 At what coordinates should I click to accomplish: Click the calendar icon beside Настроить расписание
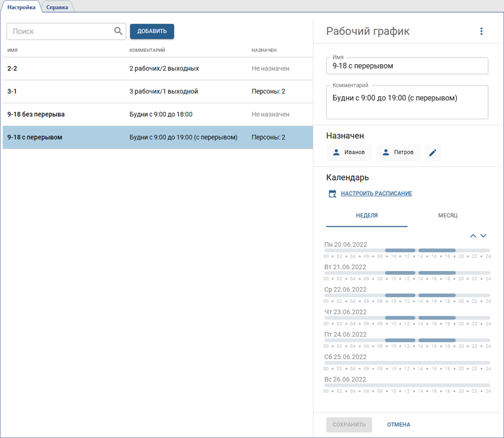pyautogui.click(x=333, y=193)
